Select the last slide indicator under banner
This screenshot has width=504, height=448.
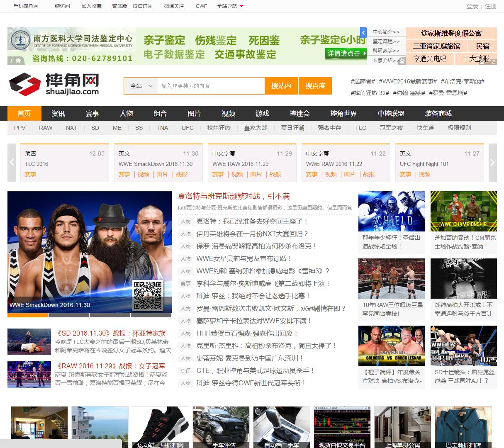point(151,315)
